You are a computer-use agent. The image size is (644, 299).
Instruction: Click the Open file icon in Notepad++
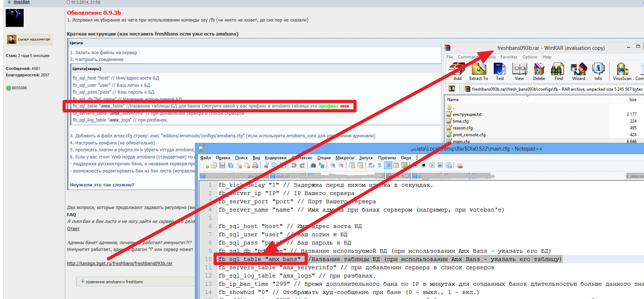point(214,165)
